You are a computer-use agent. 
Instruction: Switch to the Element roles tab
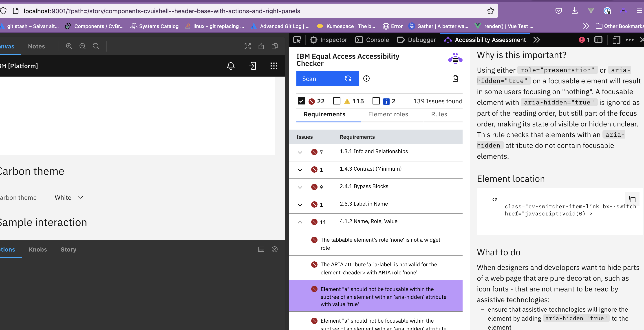(x=388, y=114)
